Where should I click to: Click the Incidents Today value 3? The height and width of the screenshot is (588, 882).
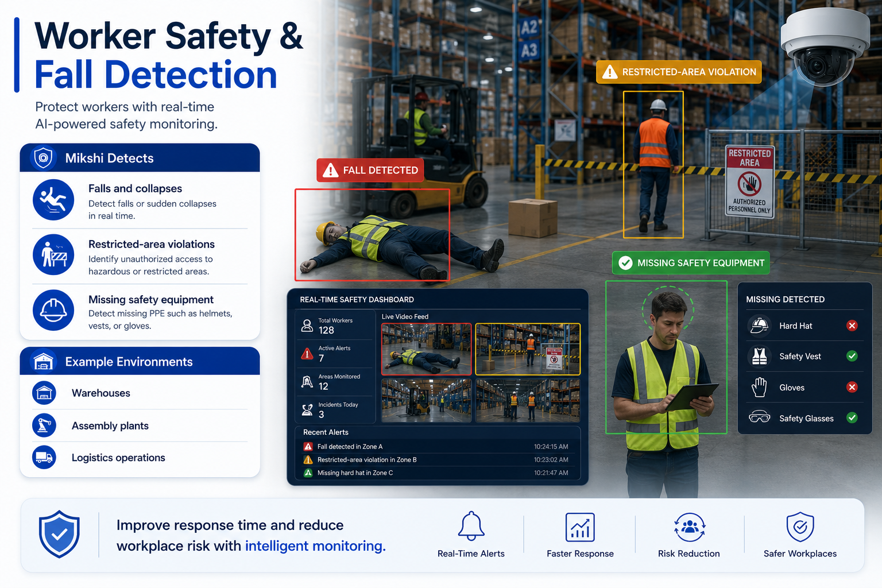click(x=322, y=415)
